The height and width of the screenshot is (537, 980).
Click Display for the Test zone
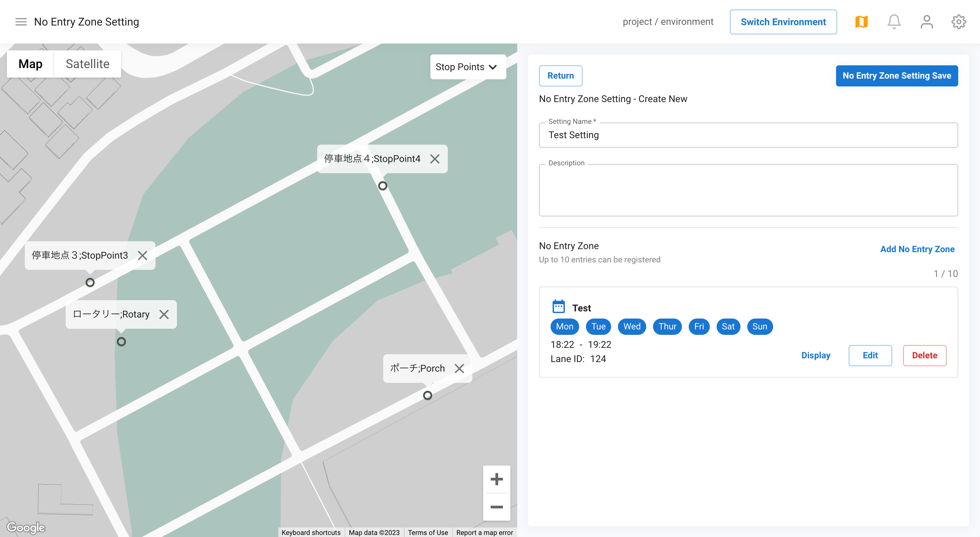click(x=816, y=356)
